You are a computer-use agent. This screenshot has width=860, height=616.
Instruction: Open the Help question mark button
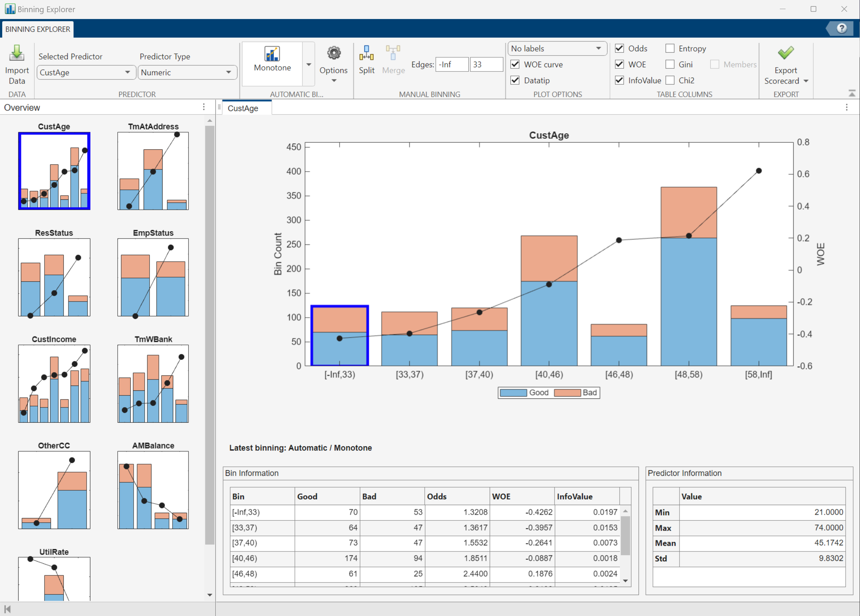841,28
